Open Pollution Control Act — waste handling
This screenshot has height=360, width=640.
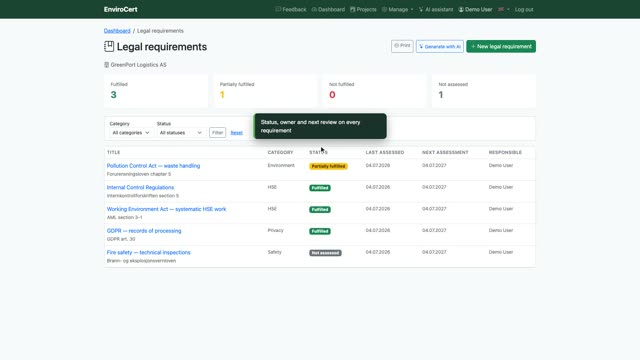pos(153,166)
